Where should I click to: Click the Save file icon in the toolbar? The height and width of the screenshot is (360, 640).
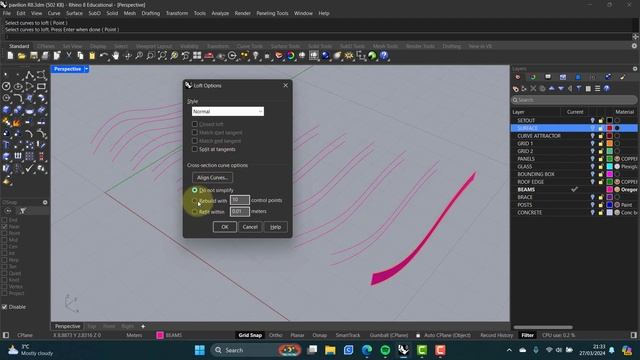pyautogui.click(x=33, y=56)
